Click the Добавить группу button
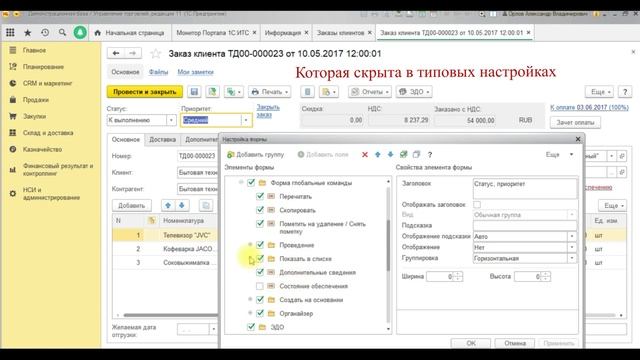The image size is (640, 360). coord(256,154)
